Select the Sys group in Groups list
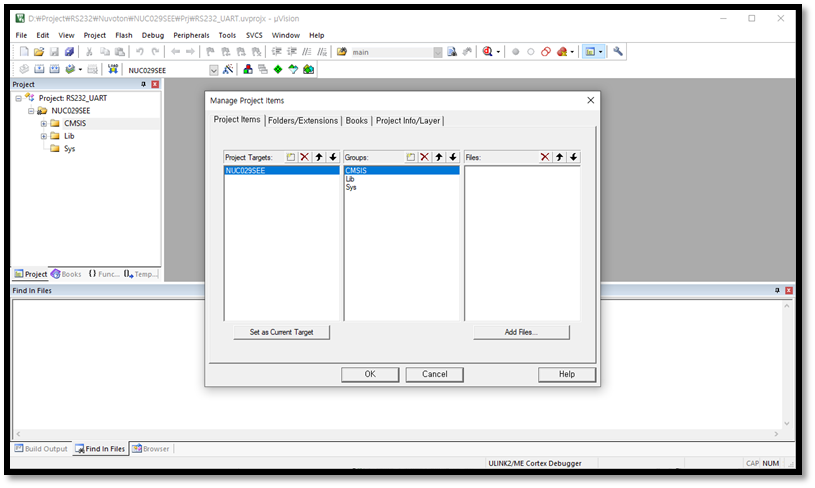 point(351,187)
